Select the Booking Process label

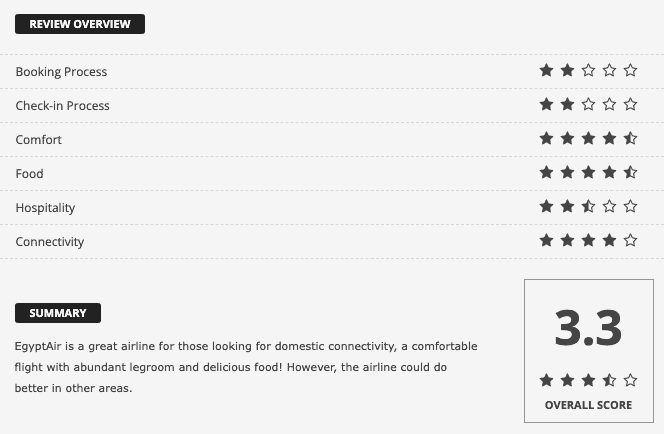coord(61,72)
